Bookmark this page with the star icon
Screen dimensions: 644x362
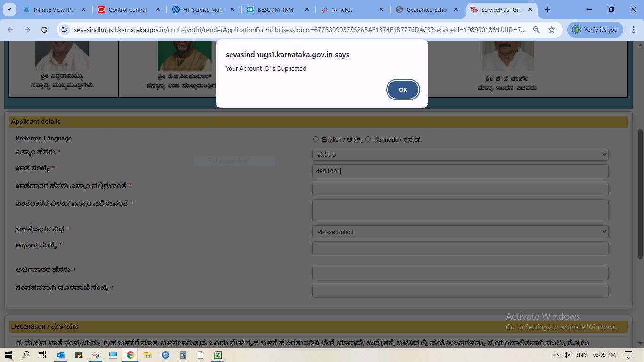click(x=552, y=30)
